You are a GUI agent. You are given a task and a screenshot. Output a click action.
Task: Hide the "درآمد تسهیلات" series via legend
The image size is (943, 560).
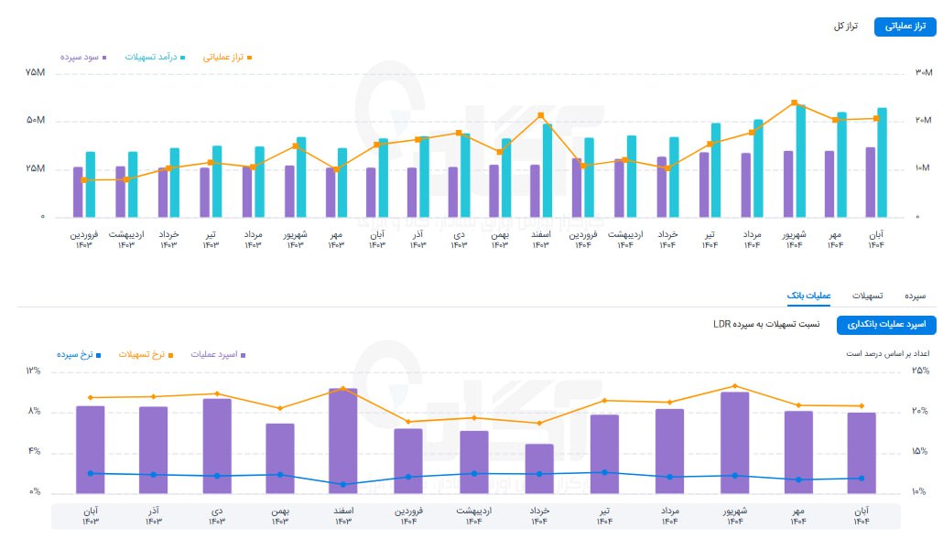(x=154, y=57)
